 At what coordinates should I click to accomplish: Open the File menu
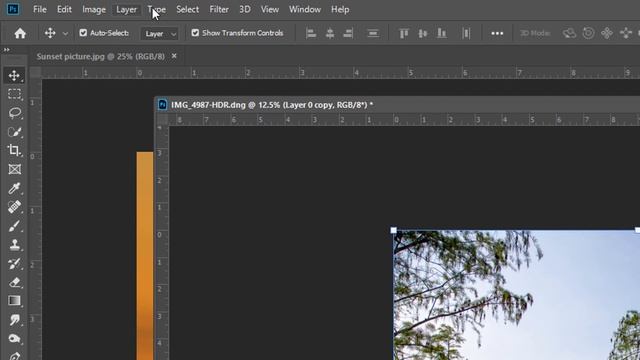click(40, 9)
